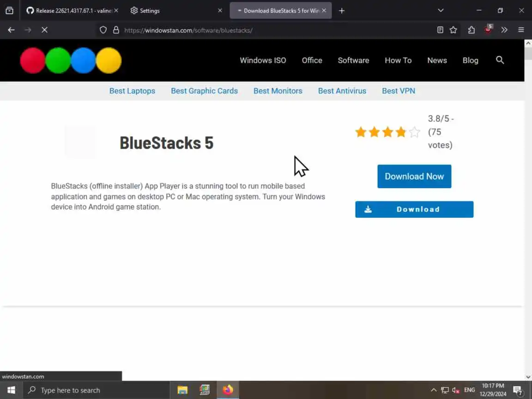Close the Settings tab

[220, 11]
